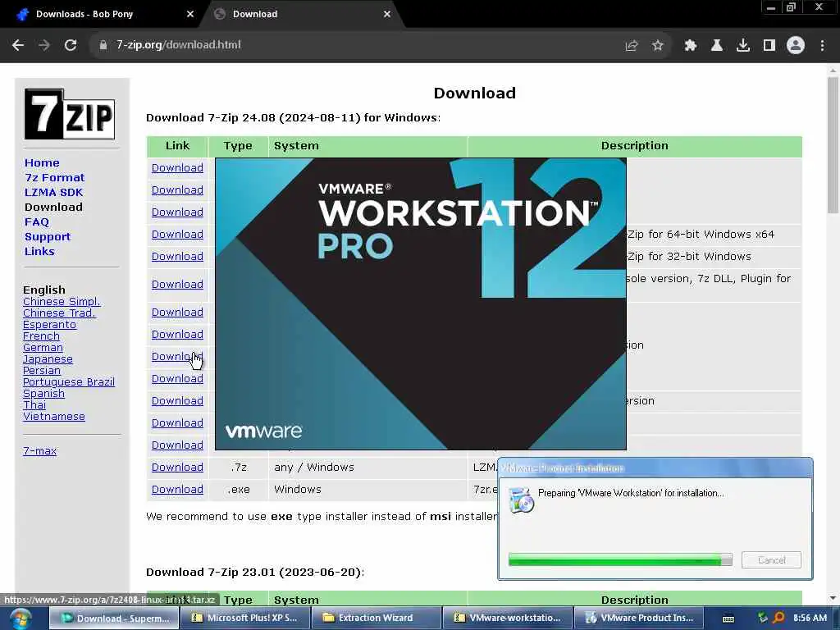Switch language to Vietnamese
This screenshot has height=630, width=840.
53,416
